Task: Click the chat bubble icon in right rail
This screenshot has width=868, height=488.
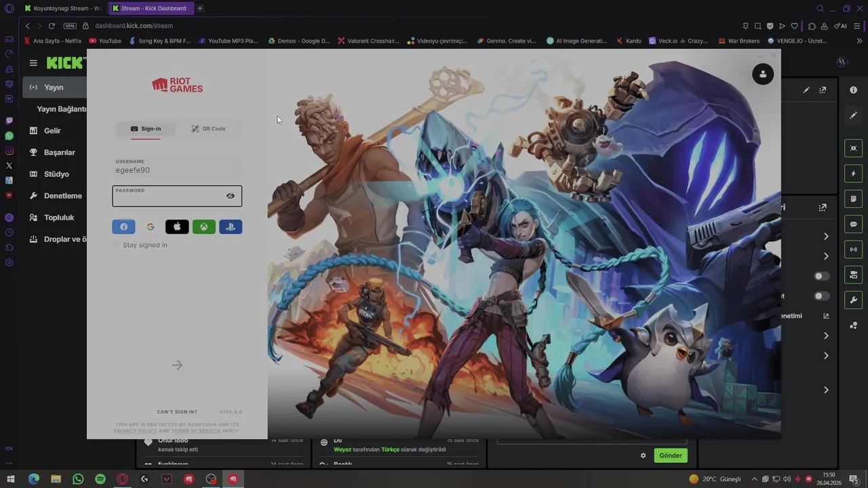Action: click(x=853, y=224)
